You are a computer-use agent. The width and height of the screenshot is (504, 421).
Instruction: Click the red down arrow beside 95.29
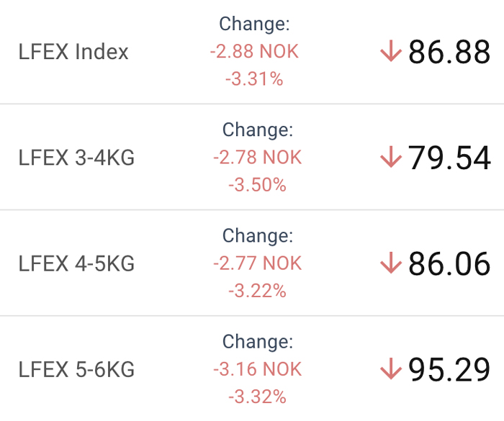point(391,368)
